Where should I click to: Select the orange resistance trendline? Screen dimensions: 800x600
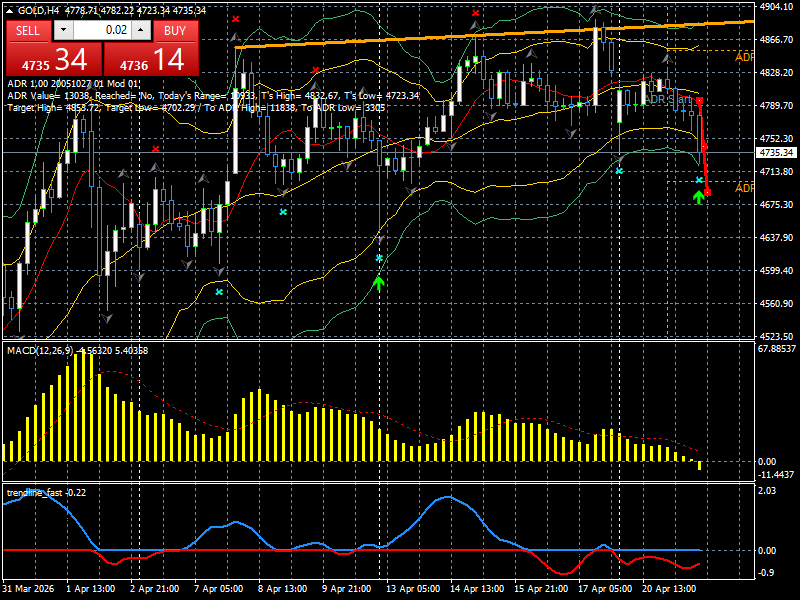coord(494,35)
